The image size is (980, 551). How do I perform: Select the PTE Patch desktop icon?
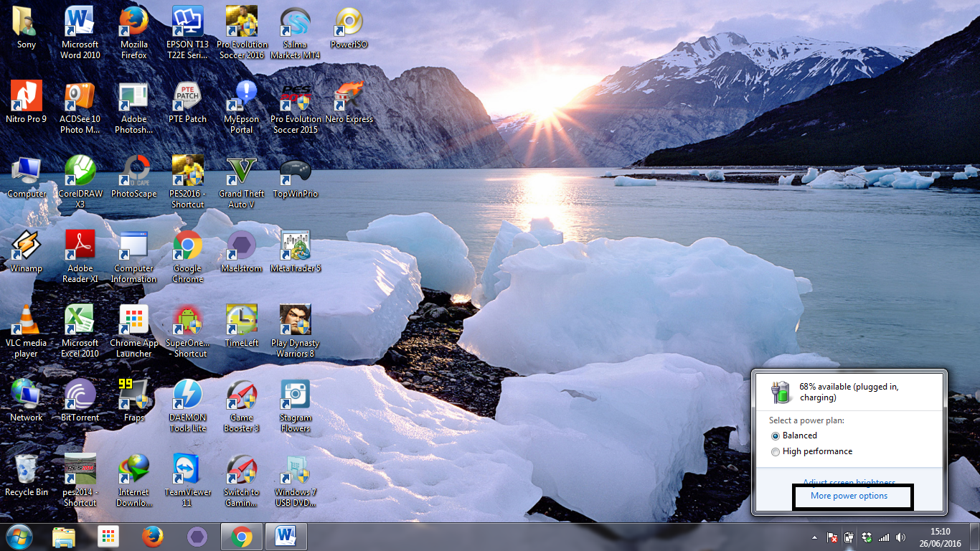pyautogui.click(x=188, y=103)
